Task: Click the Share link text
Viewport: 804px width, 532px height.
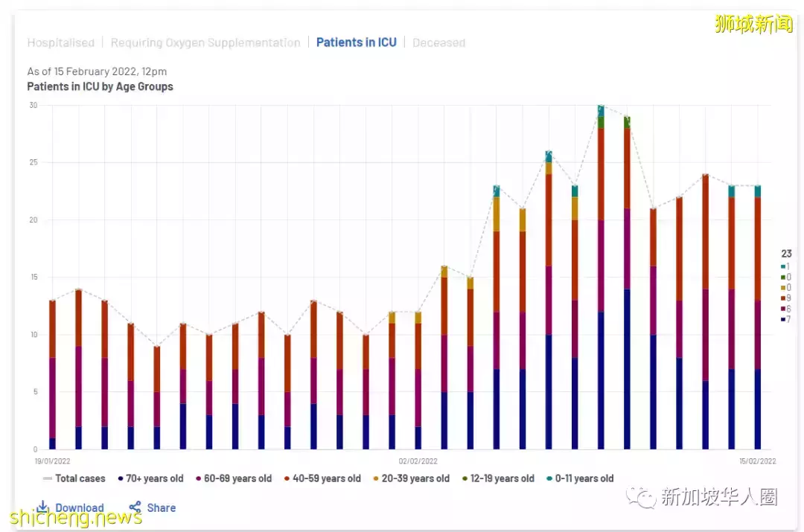Action: [x=161, y=507]
